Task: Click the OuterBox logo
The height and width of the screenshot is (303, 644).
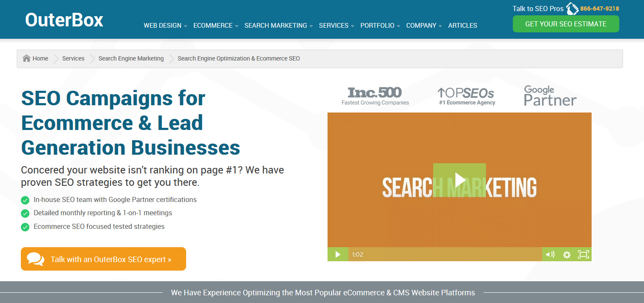Action: pyautogui.click(x=64, y=20)
